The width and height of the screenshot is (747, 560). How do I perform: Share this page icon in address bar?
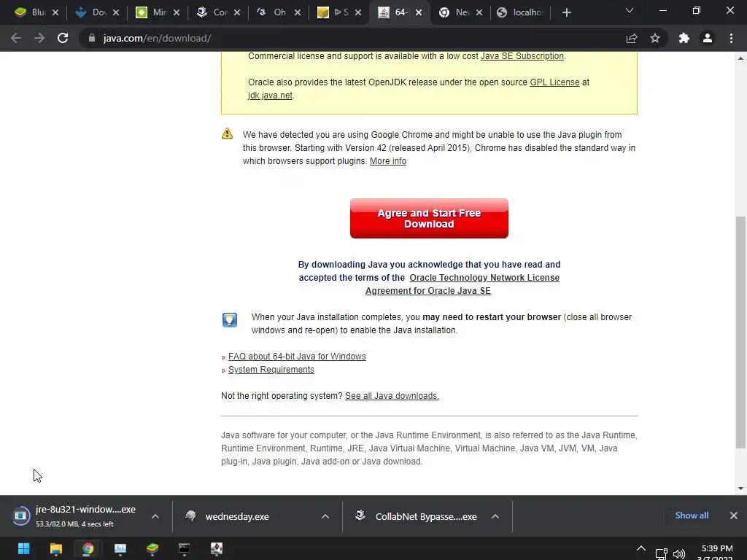click(632, 38)
